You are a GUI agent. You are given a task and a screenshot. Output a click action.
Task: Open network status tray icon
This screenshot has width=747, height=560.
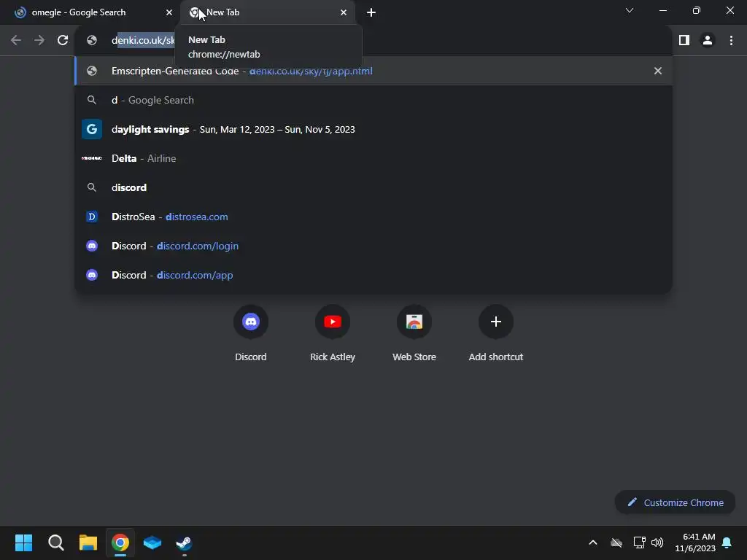click(639, 542)
